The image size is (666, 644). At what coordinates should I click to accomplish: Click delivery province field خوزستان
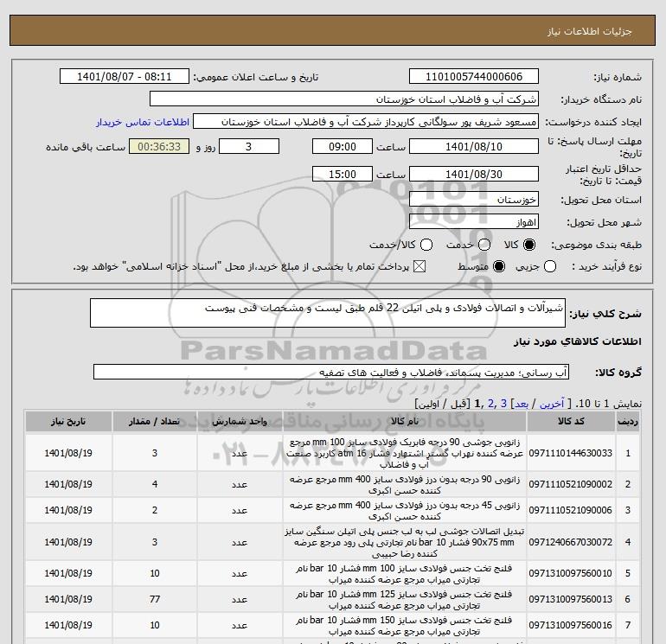coord(474,199)
